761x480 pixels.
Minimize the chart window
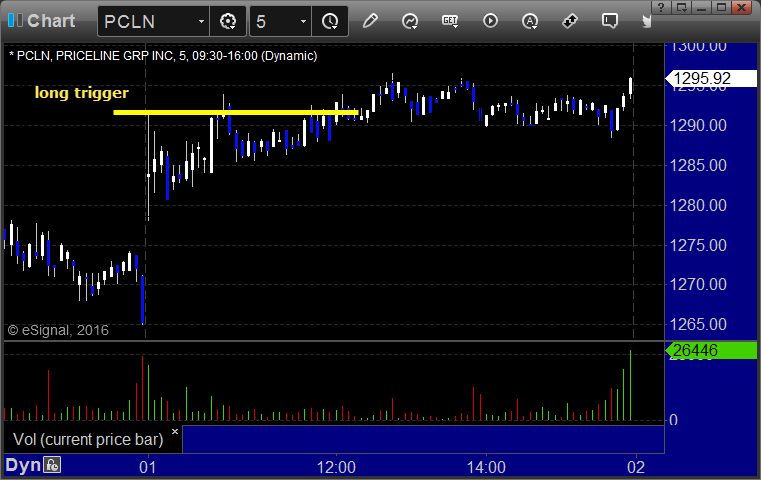pyautogui.click(x=701, y=7)
